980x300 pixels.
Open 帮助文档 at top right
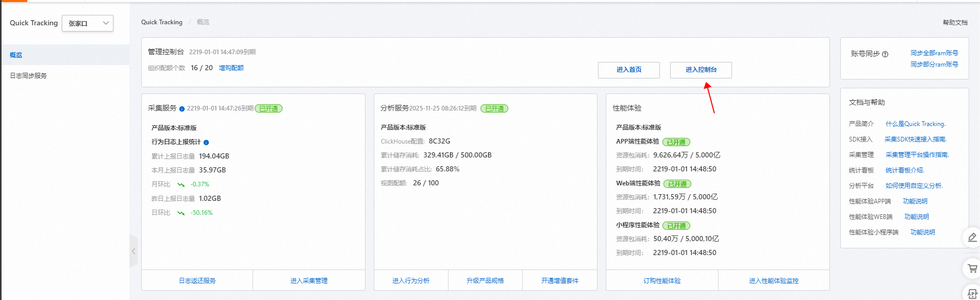click(x=955, y=23)
